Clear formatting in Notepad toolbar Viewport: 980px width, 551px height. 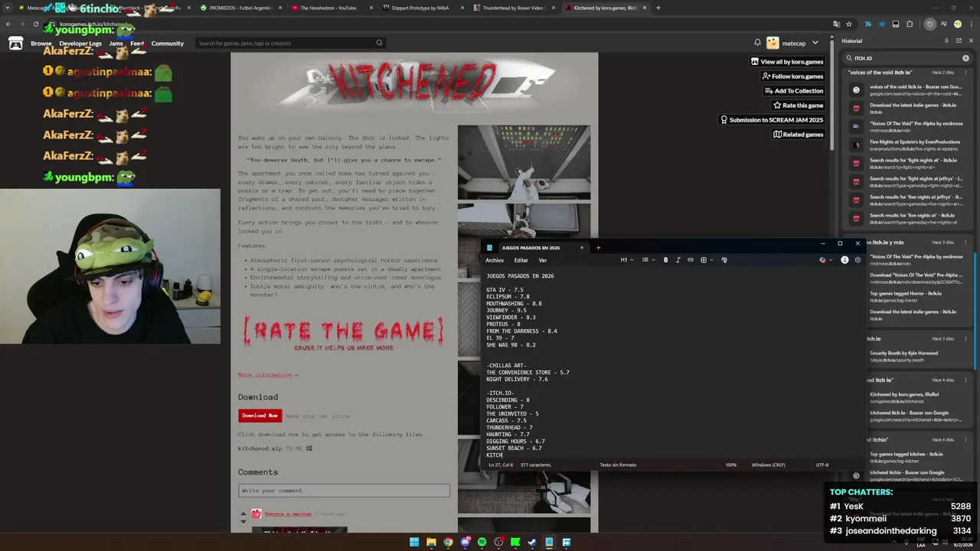click(x=724, y=260)
